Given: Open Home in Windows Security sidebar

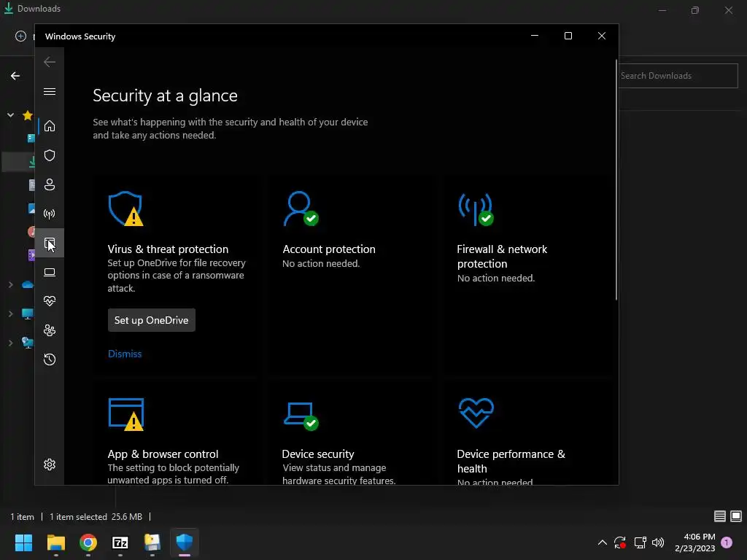Looking at the screenshot, I should pyautogui.click(x=50, y=126).
